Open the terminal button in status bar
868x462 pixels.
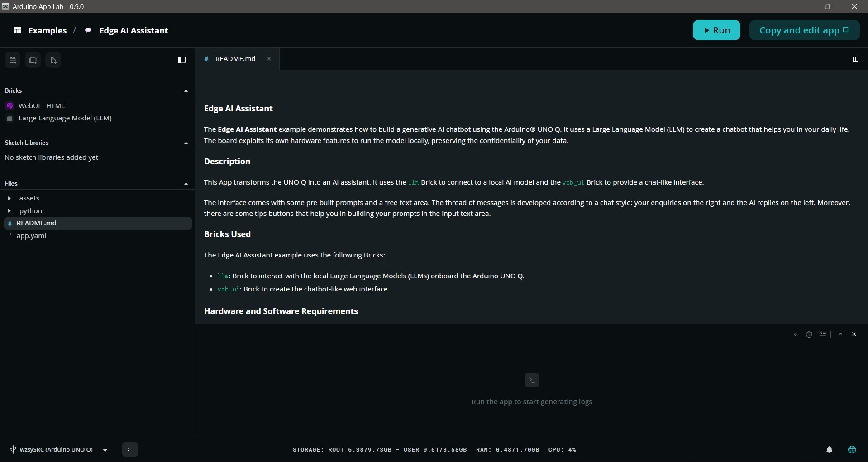pyautogui.click(x=130, y=450)
